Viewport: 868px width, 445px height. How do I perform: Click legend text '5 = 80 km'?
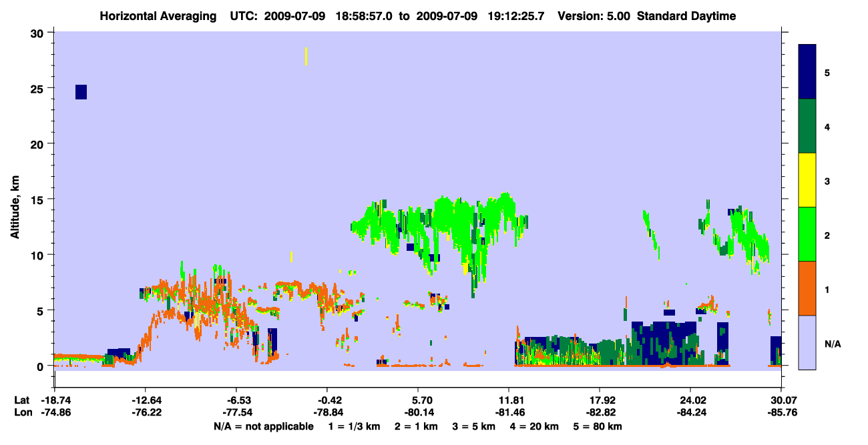click(x=598, y=426)
